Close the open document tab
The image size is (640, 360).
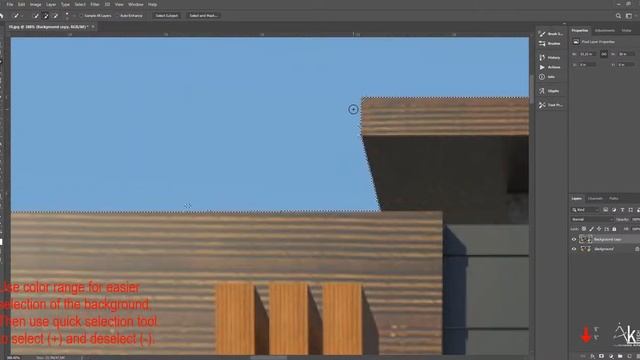pos(93,27)
